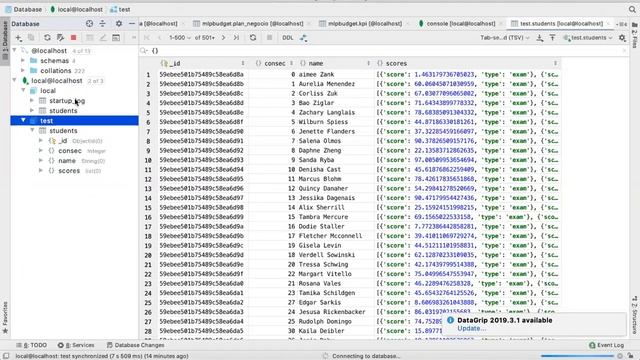
Task: Open the page size 1-500 dropdown
Action: point(180,38)
